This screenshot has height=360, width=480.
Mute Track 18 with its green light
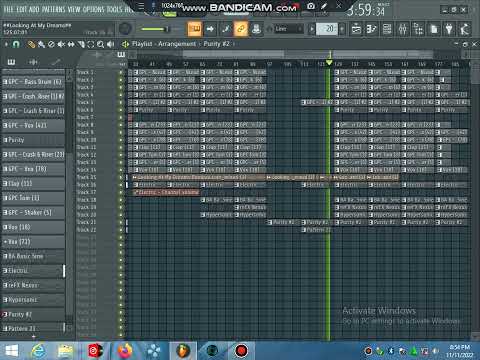121,200
